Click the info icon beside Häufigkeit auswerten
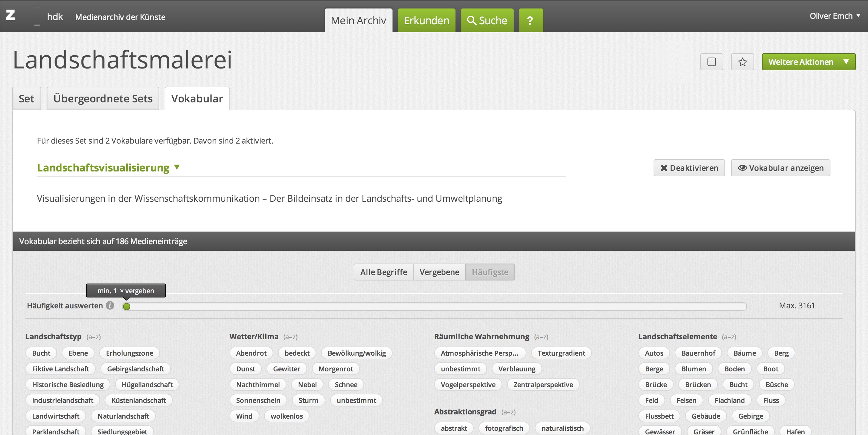 click(x=110, y=305)
